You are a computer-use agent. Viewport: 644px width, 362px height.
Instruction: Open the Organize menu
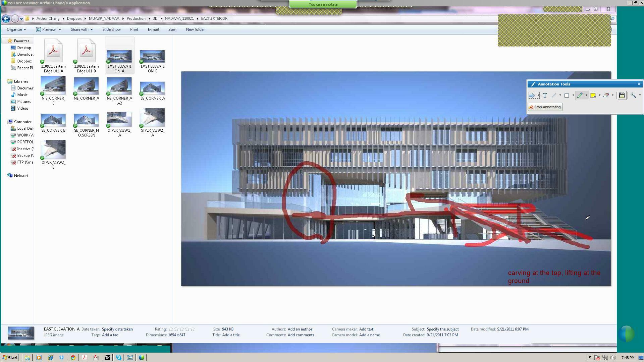(x=16, y=29)
